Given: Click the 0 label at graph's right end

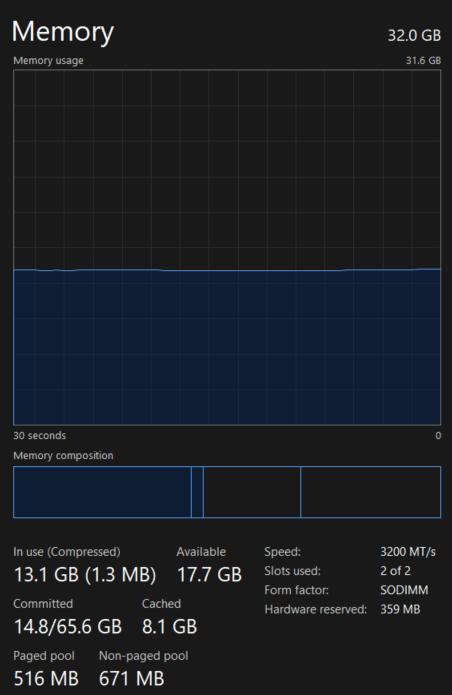Looking at the screenshot, I should pos(438,436).
